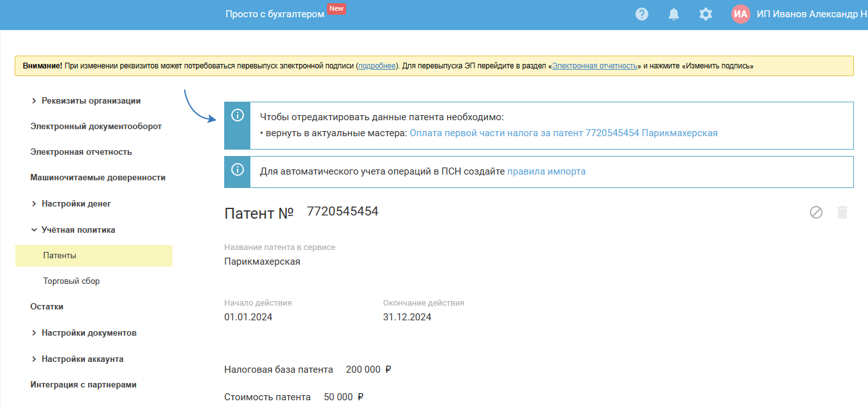Collapse the Учётная политика chevron

34,230
